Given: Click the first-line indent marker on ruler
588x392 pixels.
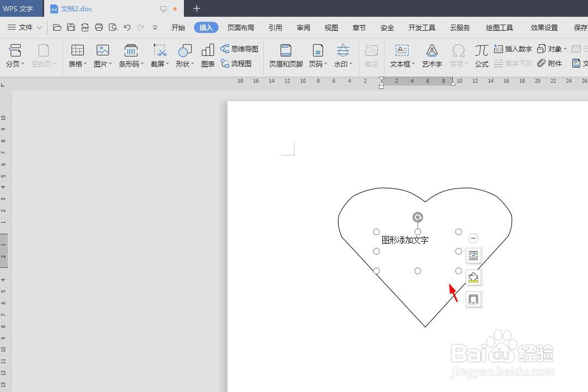Looking at the screenshot, I should point(381,79).
